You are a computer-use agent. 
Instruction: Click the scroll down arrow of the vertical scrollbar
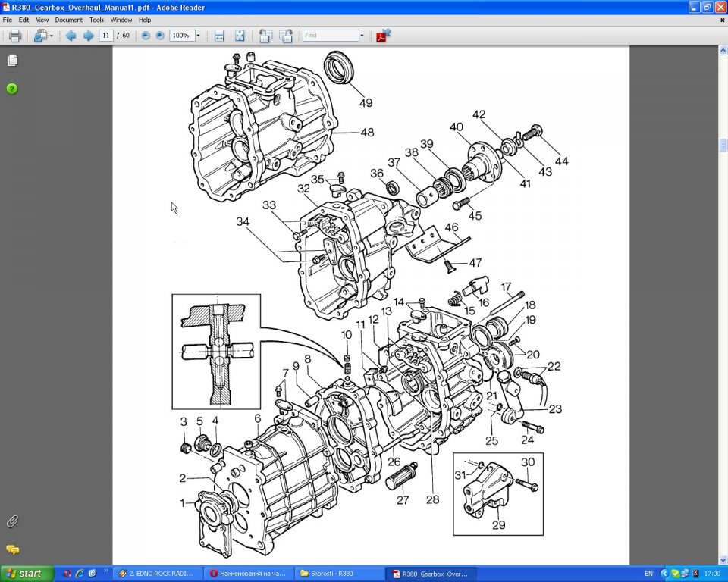(x=723, y=560)
